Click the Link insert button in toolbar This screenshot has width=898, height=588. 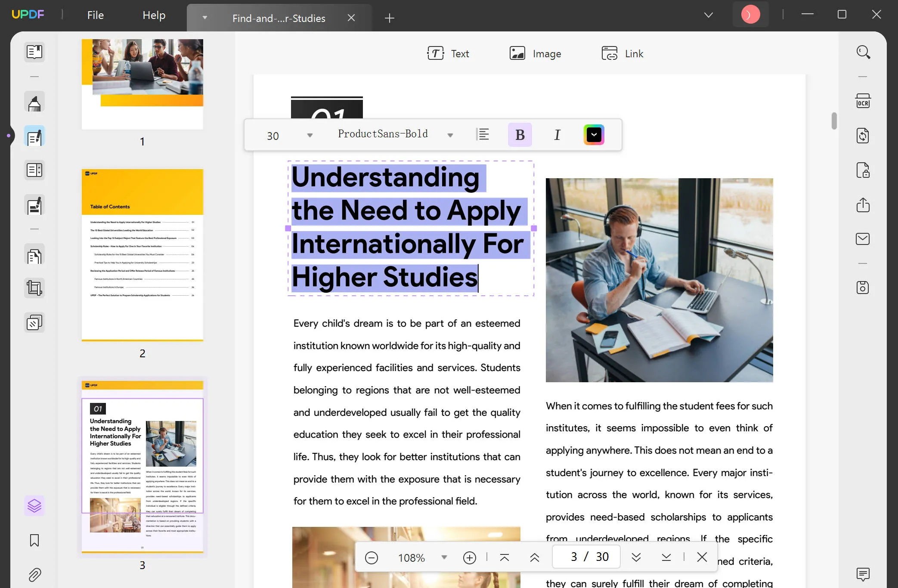pyautogui.click(x=622, y=54)
